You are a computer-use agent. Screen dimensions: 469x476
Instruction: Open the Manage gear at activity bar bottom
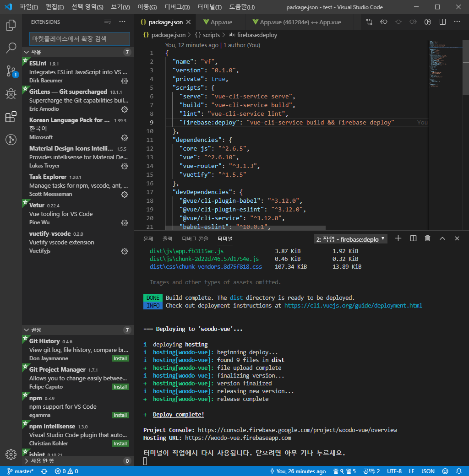tap(11, 454)
